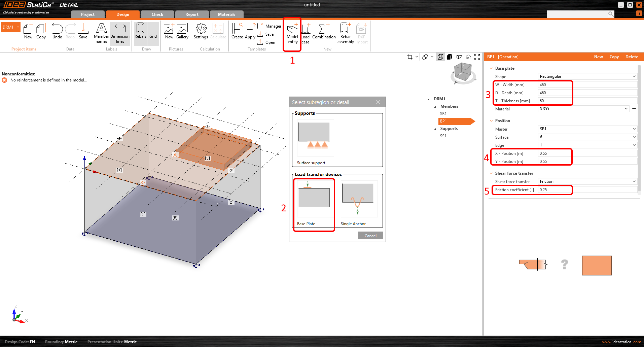Select Base Plate load transfer device
The image size is (644, 347).
pyautogui.click(x=314, y=201)
